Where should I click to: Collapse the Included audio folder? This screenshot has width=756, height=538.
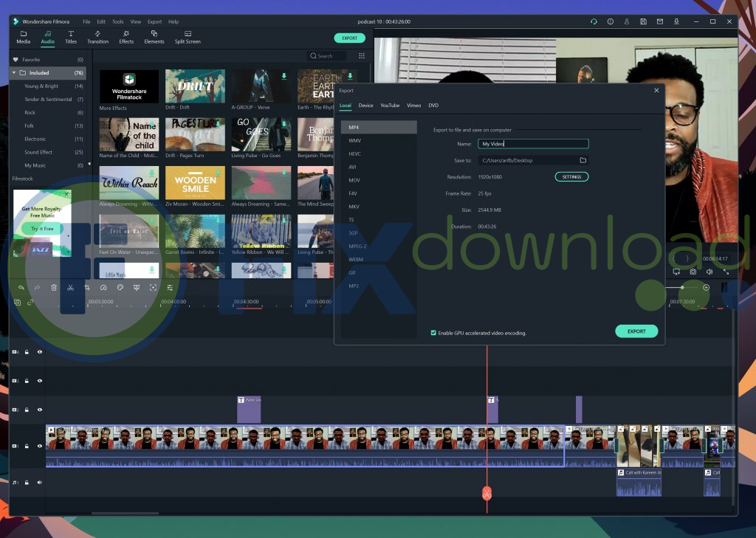pos(14,73)
